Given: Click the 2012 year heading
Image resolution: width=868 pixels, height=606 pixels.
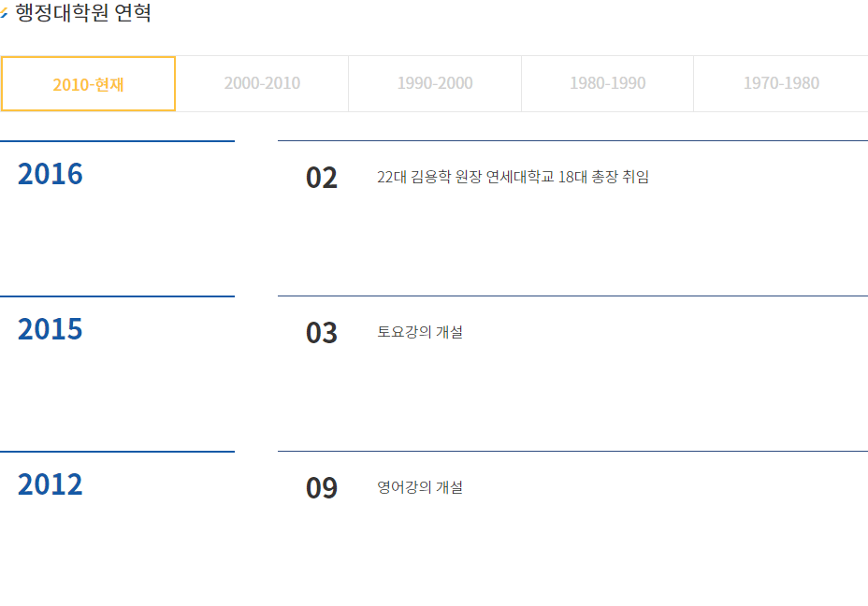Looking at the screenshot, I should tap(51, 484).
